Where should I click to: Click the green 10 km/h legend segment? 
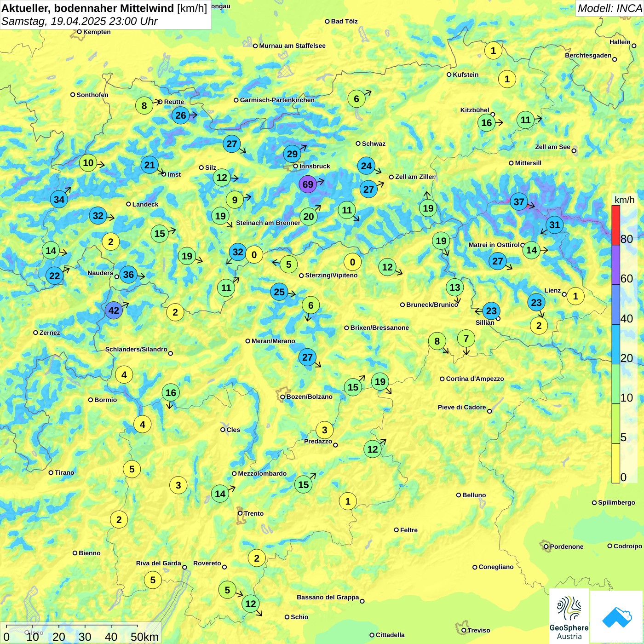615,384
